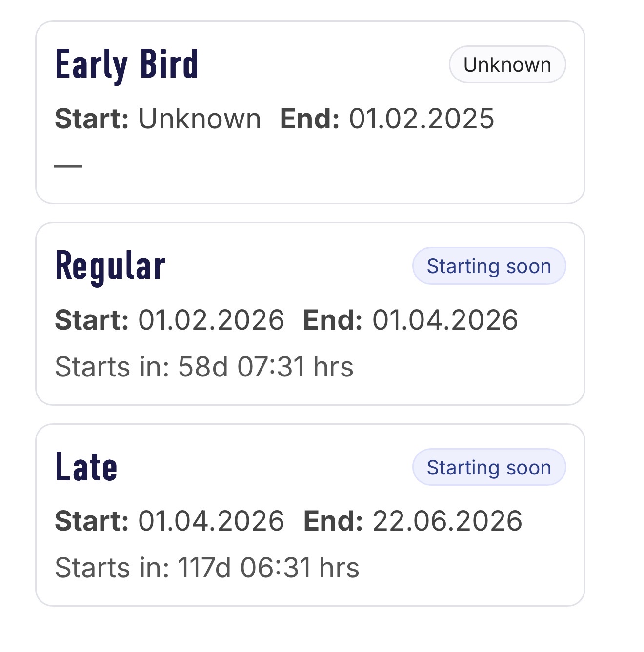Click the Late countdown 117d 06:31 hrs
This screenshot has height=652, width=644.
coord(268,568)
